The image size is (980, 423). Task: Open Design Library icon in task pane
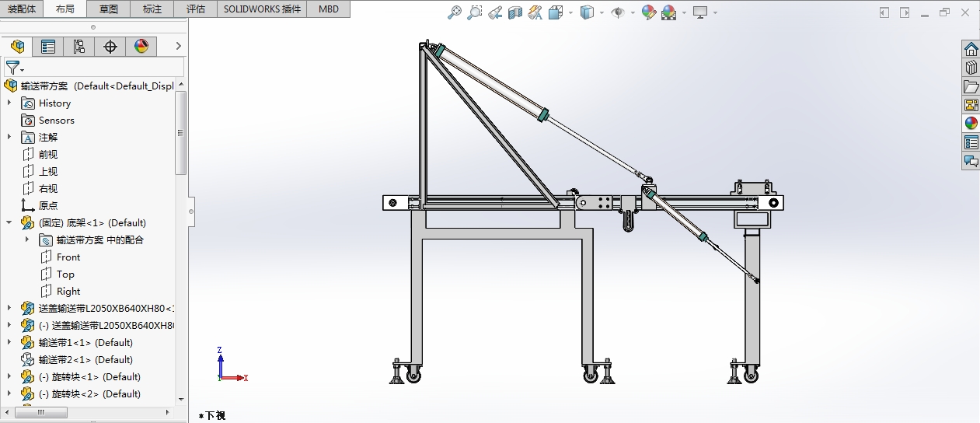coord(971,68)
